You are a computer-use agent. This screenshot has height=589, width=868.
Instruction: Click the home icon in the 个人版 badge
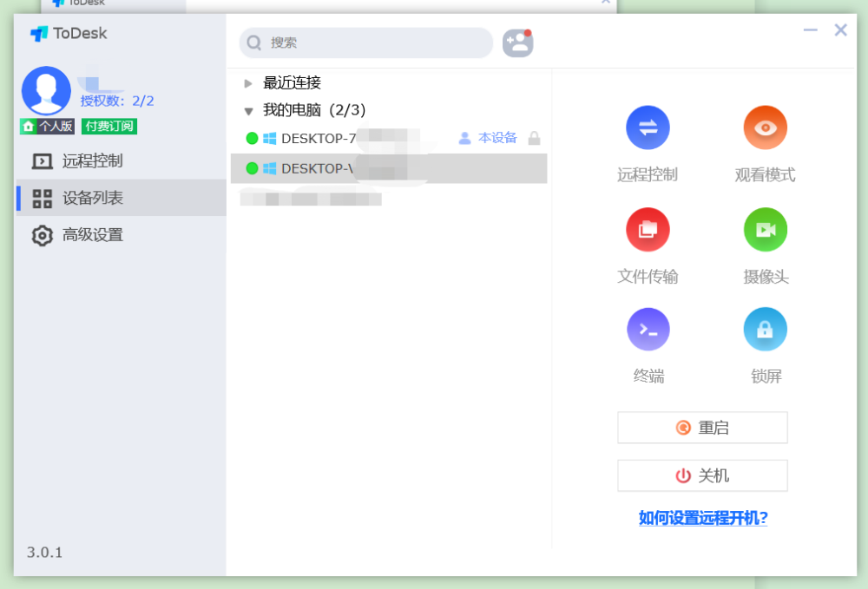[28, 126]
